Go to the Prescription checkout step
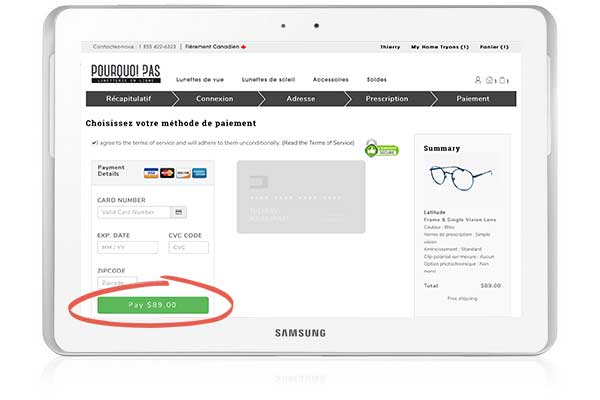The height and width of the screenshot is (400, 600). 386,99
